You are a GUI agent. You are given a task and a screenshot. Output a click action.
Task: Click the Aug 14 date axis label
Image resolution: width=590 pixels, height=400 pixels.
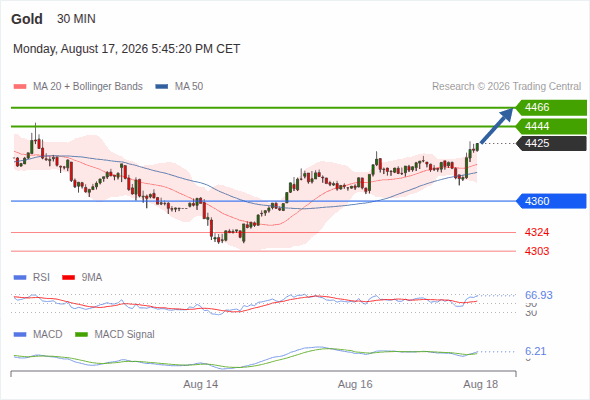click(201, 385)
